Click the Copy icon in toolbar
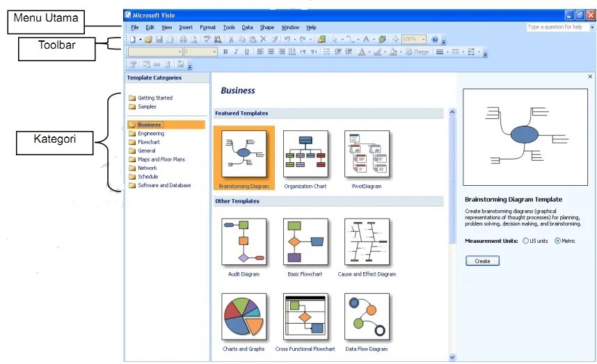 241,39
